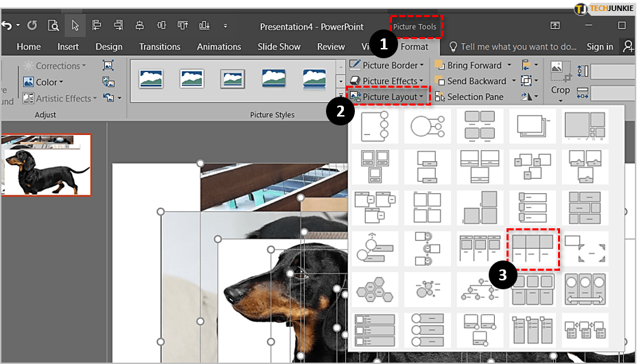This screenshot has height=364, width=639.
Task: Click the Sign in link
Action: [600, 47]
